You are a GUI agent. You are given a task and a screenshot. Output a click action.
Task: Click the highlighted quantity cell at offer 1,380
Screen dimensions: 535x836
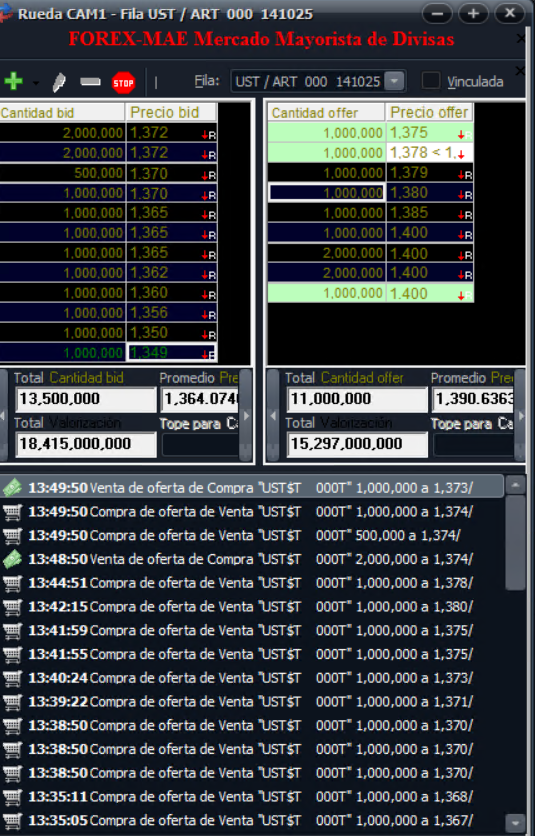pos(326,192)
